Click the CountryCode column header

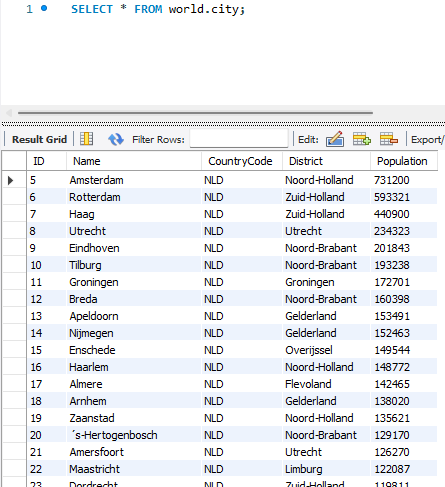[x=242, y=161]
